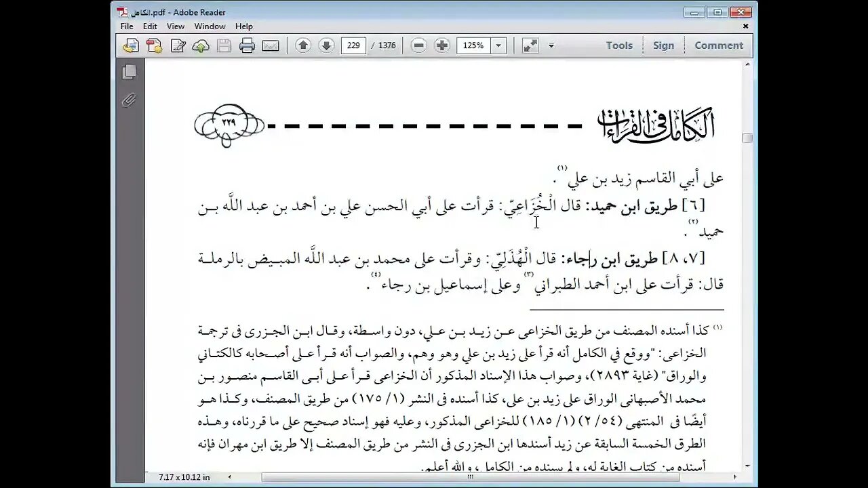Click the 125% zoom level field

(474, 45)
